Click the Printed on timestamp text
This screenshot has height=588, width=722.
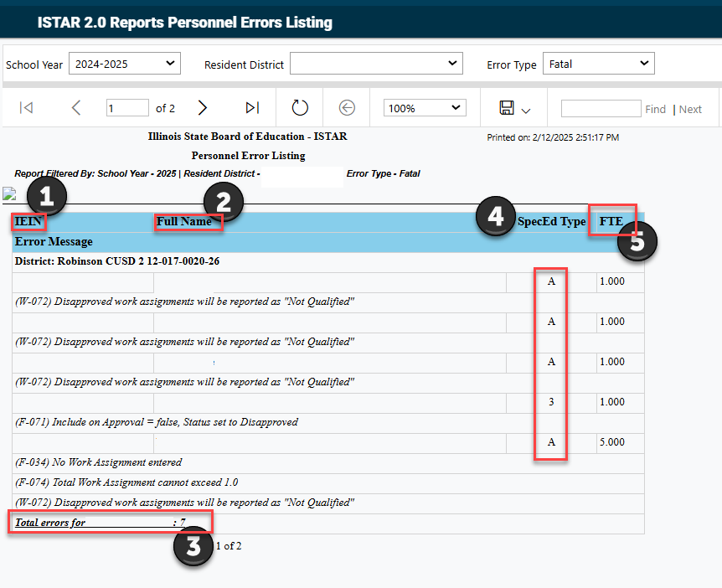(x=553, y=137)
